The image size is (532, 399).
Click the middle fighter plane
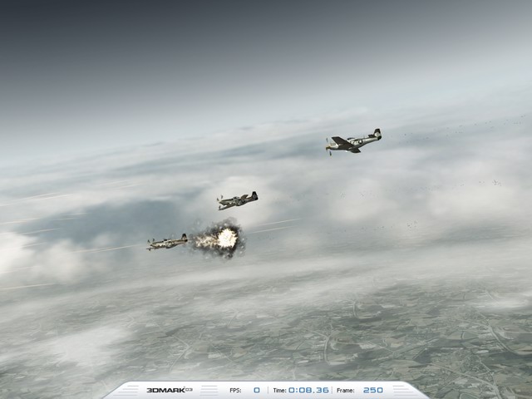click(237, 200)
